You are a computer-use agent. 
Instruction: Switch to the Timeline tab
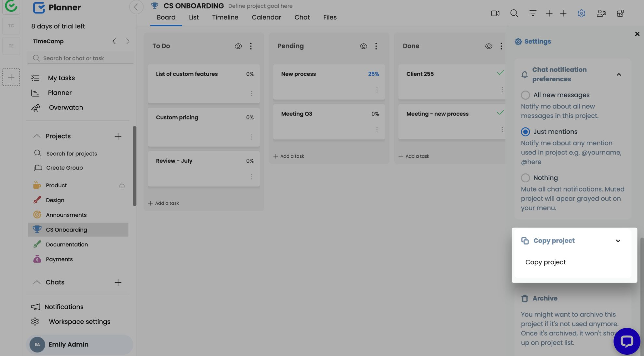(225, 18)
